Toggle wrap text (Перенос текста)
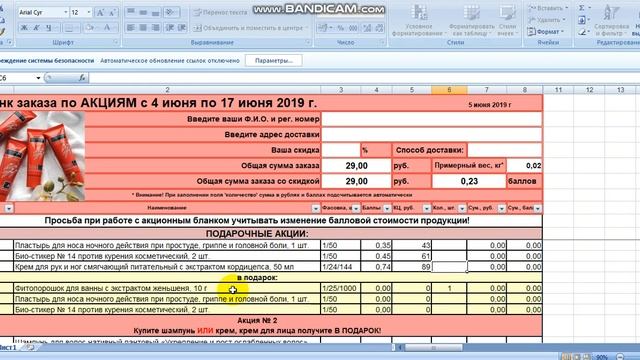640x360 pixels. 220,12
